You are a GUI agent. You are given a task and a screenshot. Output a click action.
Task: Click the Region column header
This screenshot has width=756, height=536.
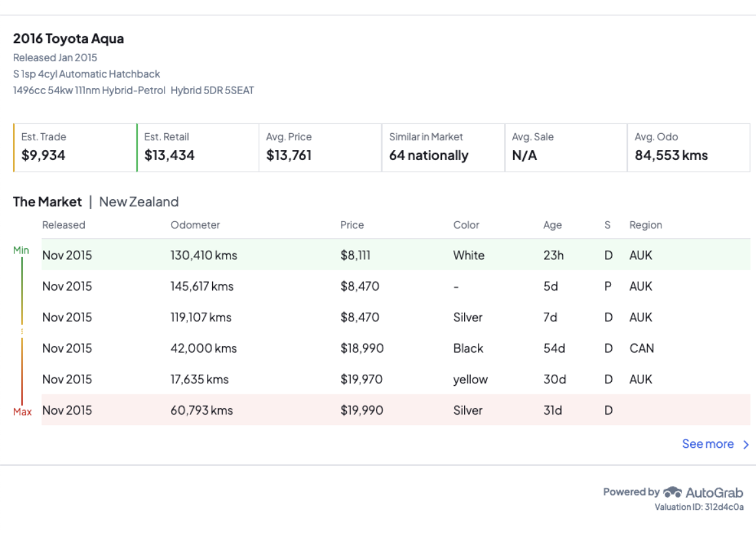[x=646, y=225]
